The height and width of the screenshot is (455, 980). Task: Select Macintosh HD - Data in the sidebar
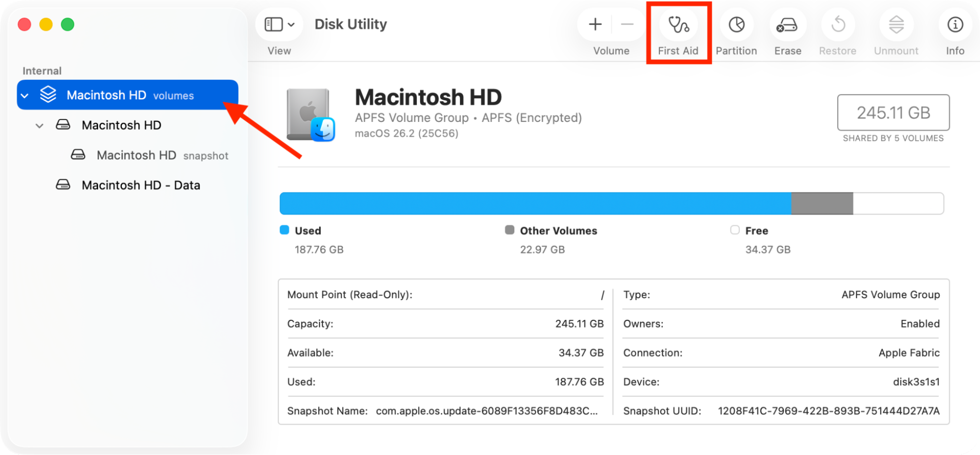tap(141, 185)
